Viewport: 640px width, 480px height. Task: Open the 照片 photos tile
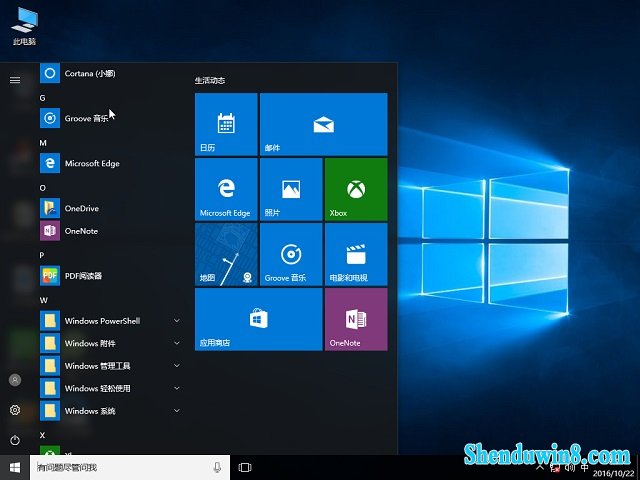(x=291, y=189)
